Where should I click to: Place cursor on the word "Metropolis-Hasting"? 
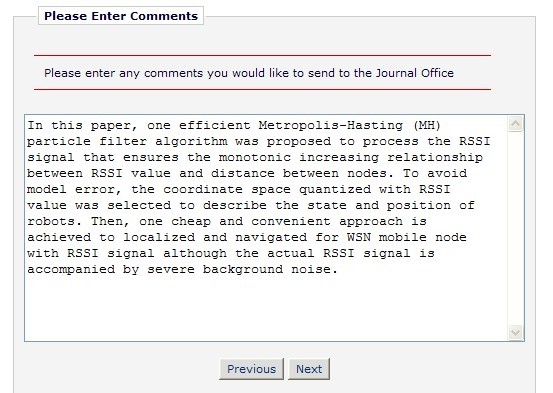point(330,126)
